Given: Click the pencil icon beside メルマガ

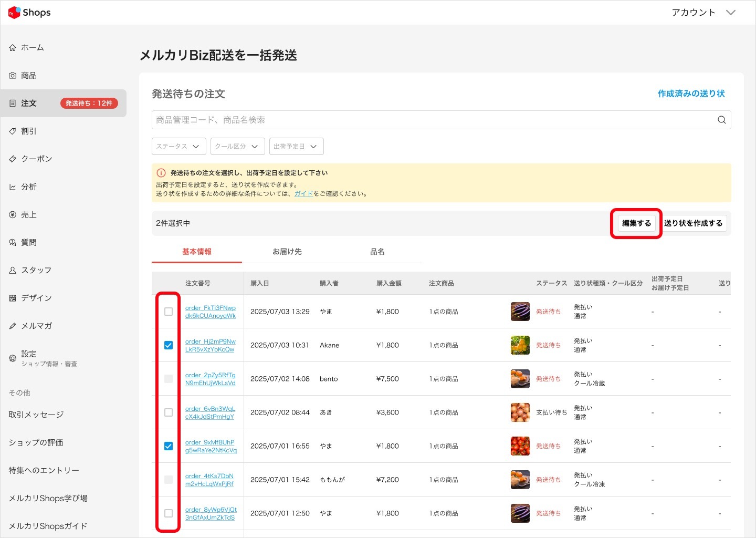Looking at the screenshot, I should [13, 326].
